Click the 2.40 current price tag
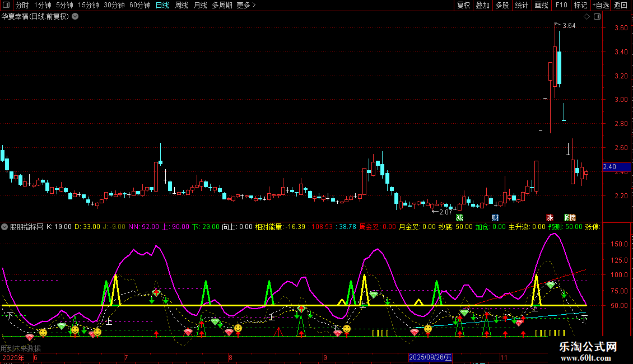 tap(609, 167)
